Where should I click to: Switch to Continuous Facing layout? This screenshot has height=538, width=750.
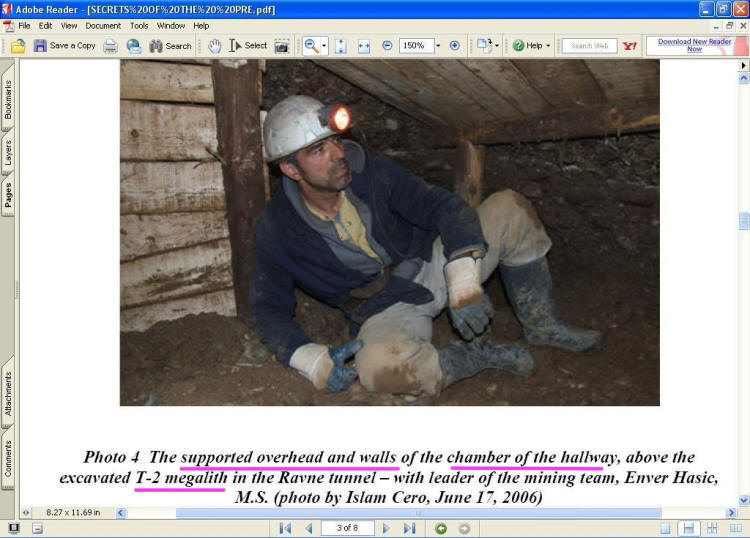pyautogui.click(x=712, y=528)
